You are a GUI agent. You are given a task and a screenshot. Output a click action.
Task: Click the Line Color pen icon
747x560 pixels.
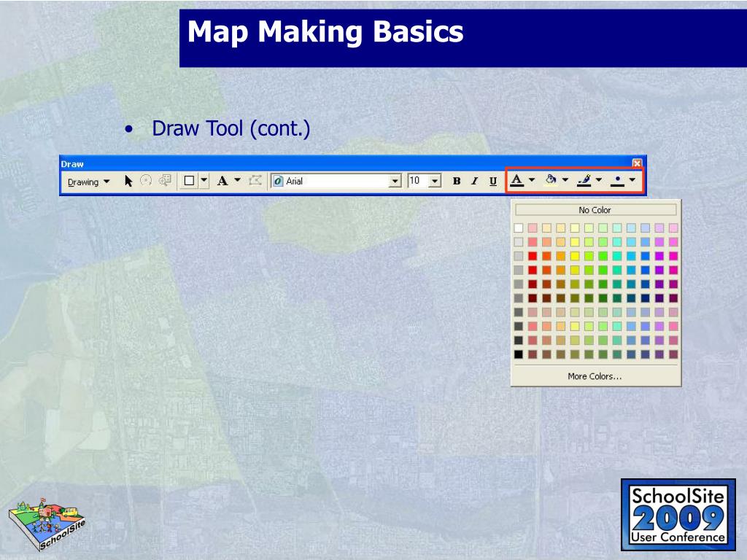coord(584,180)
